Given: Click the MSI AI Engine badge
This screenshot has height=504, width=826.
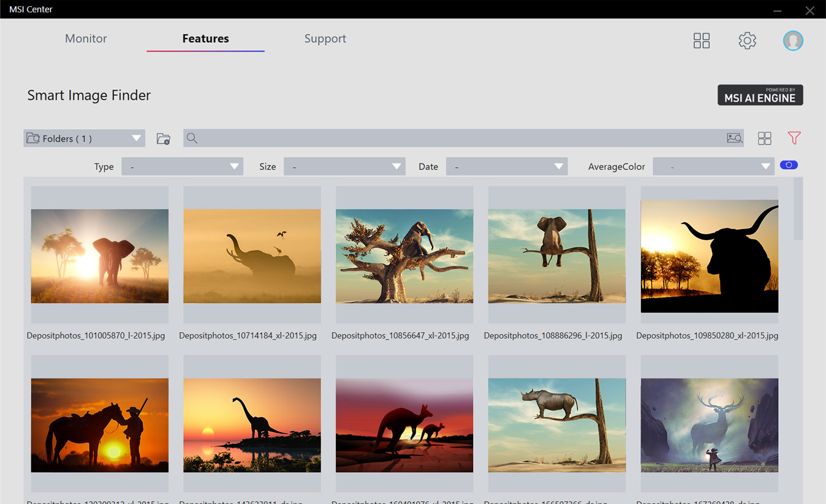Looking at the screenshot, I should coord(760,95).
